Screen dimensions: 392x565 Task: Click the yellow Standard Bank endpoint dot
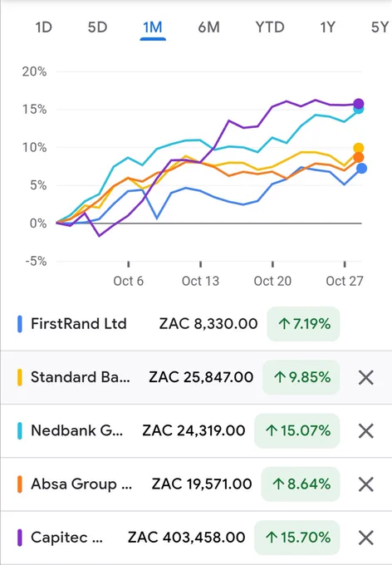coord(359,148)
